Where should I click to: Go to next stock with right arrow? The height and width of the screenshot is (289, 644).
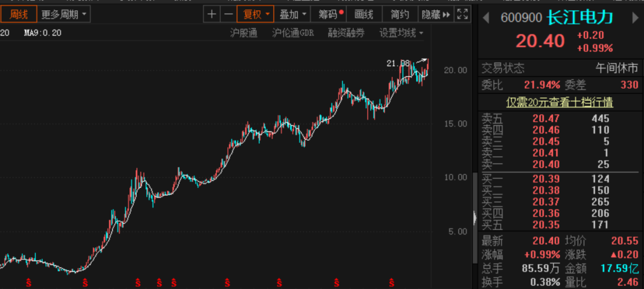coord(634,17)
